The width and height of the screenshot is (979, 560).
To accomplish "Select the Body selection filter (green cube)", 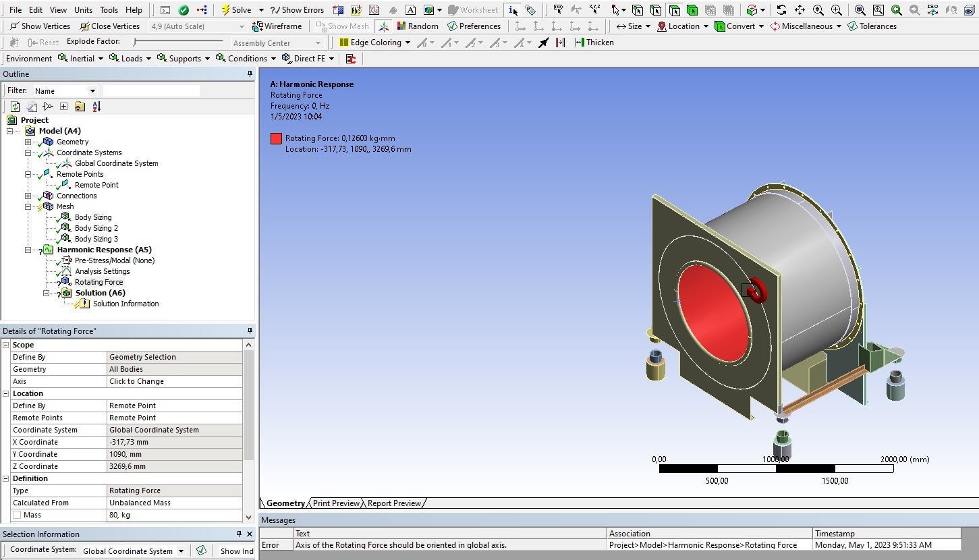I will (692, 10).
